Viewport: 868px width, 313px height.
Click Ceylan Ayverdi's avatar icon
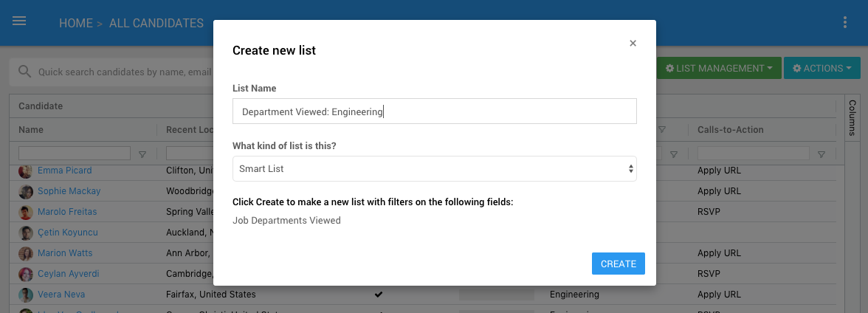pos(26,275)
